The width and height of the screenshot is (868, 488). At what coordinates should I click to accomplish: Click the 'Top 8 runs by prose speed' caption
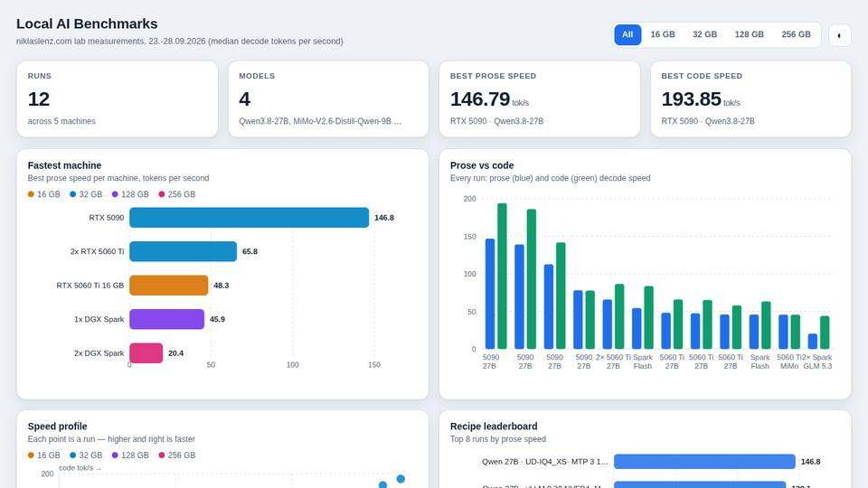click(x=497, y=439)
